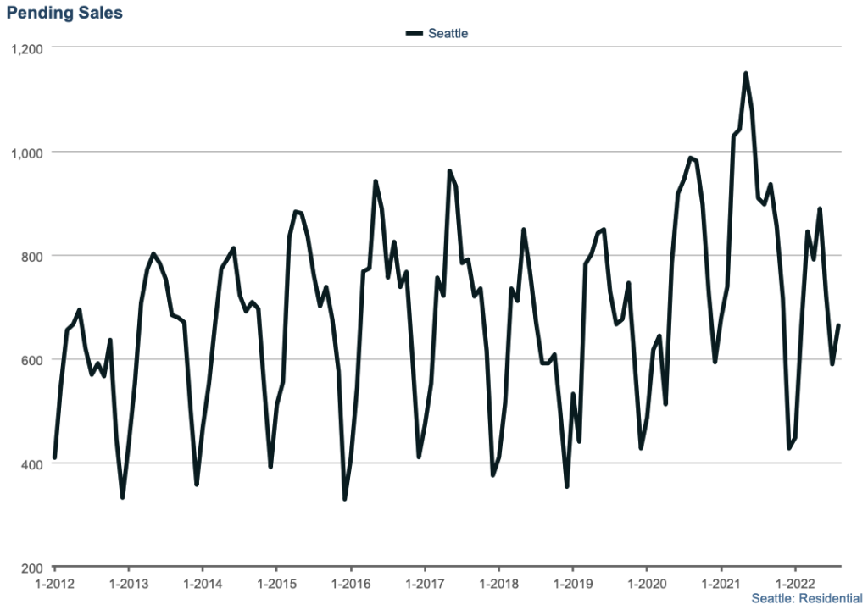Pick the 1-2015 x-axis label

tap(275, 585)
